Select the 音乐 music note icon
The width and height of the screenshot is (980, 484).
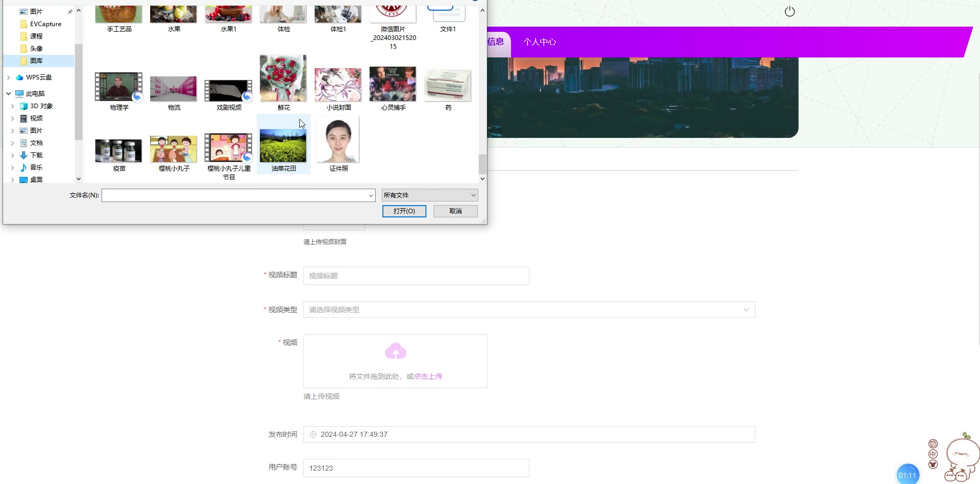click(x=24, y=167)
